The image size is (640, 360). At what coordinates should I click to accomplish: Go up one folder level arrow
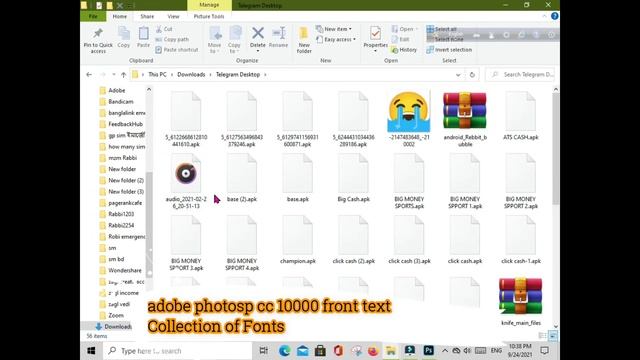[x=124, y=75]
